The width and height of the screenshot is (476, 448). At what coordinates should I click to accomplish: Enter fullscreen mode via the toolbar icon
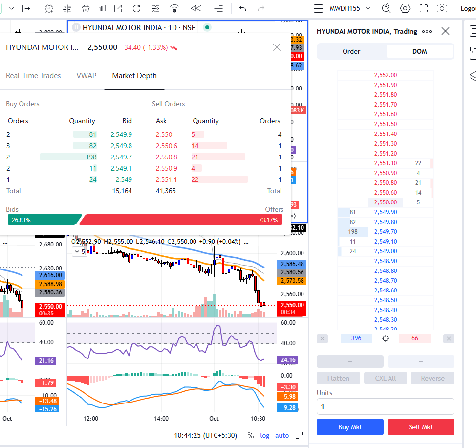(424, 8)
